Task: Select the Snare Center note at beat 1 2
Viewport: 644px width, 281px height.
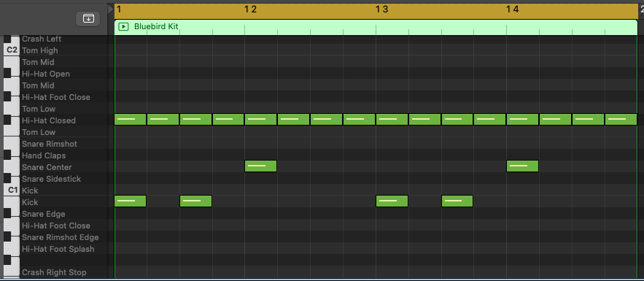Action: pyautogui.click(x=261, y=166)
